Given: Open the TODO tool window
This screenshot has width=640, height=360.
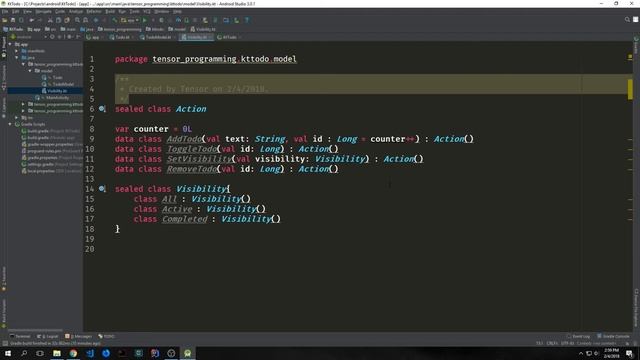Looking at the screenshot, I should pos(106,336).
